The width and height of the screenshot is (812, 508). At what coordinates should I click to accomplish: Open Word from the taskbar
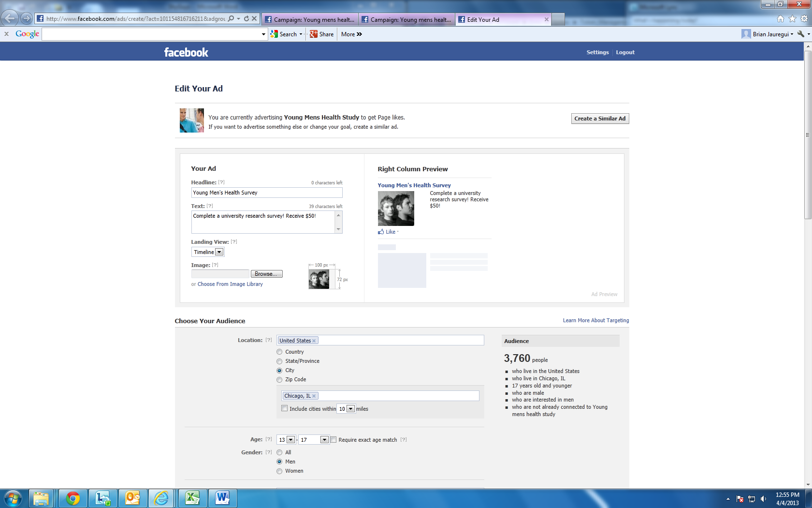tap(222, 498)
